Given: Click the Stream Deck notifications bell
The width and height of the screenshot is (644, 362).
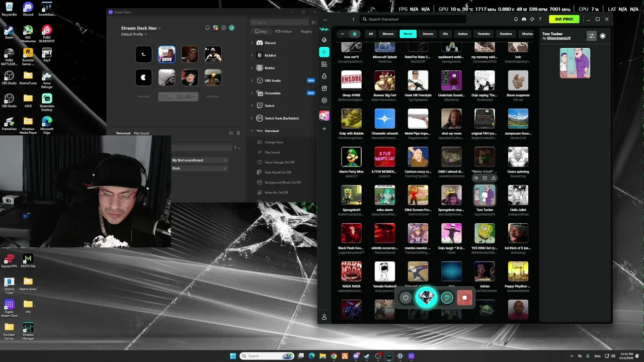Looking at the screenshot, I should 207,28.
